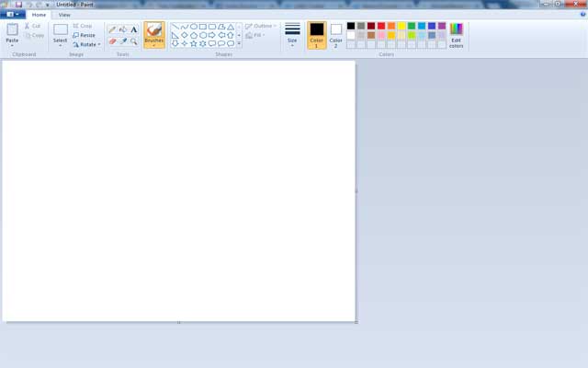Pick the red color swatch

coord(381,26)
